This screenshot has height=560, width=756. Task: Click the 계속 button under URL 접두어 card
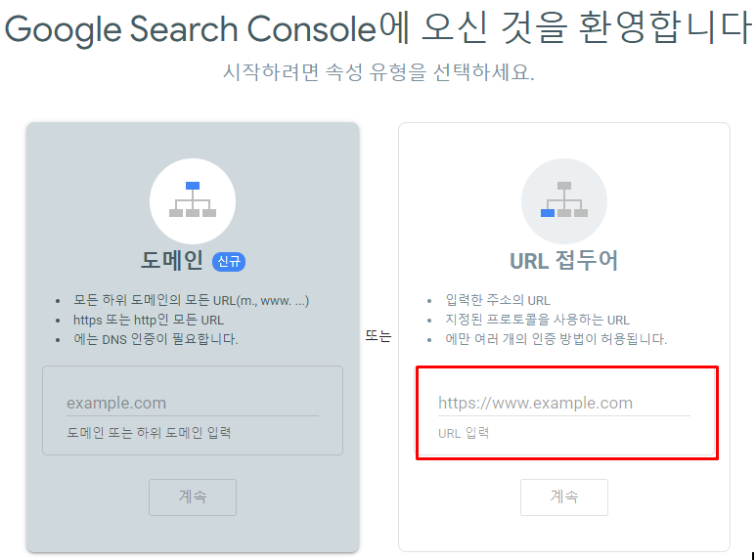tap(564, 496)
